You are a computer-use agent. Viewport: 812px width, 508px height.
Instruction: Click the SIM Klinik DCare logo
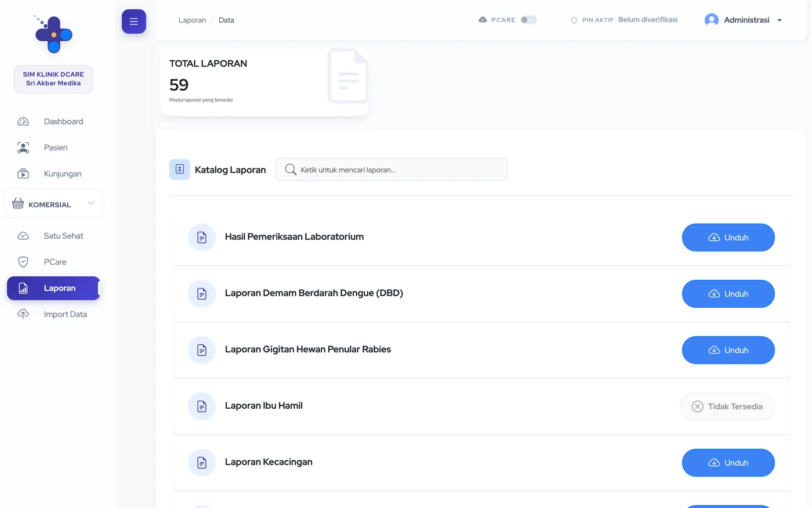coord(53,34)
